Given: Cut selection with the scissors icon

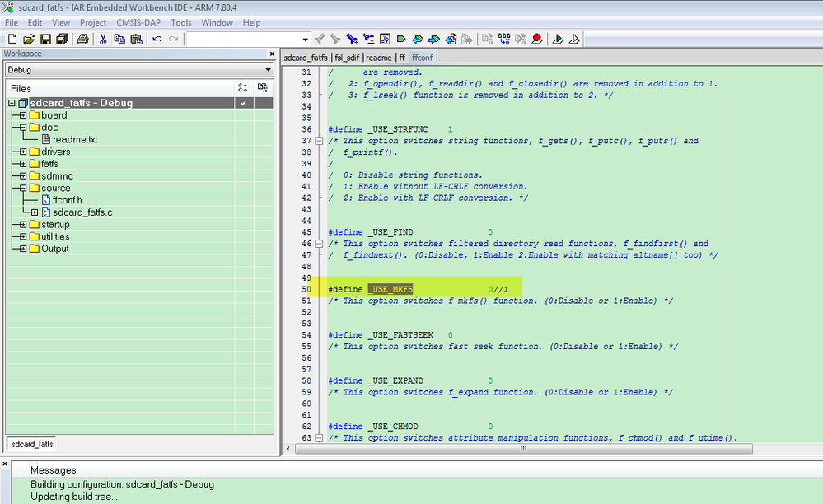Looking at the screenshot, I should 103,40.
